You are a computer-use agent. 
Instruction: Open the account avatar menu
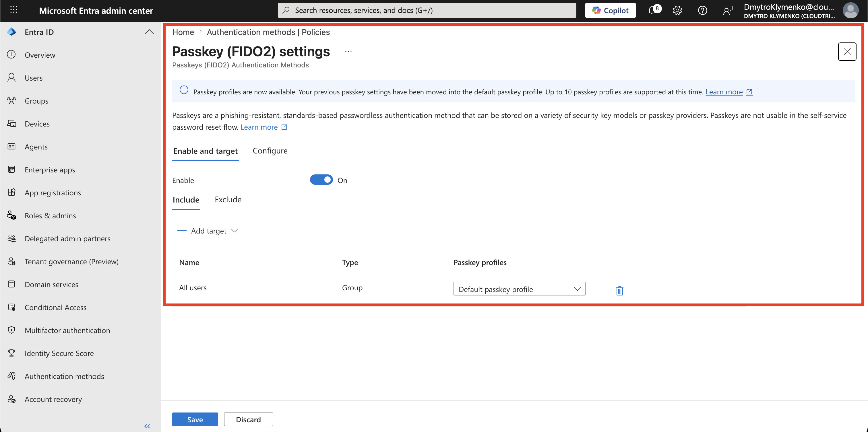tap(850, 10)
